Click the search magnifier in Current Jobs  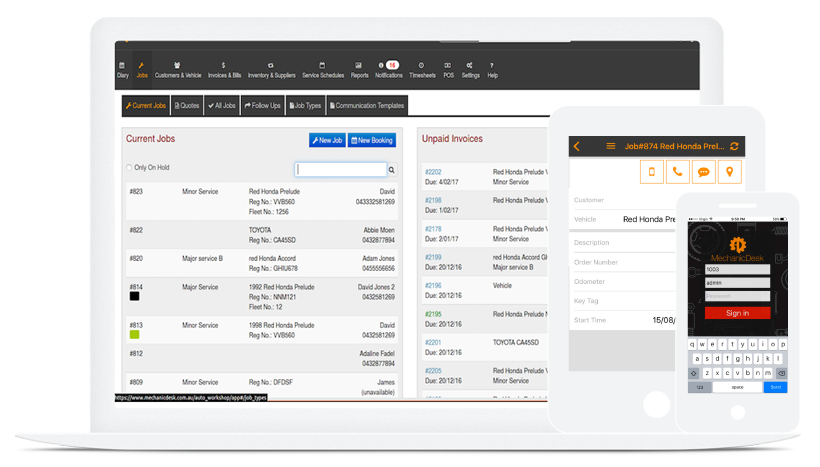392,170
